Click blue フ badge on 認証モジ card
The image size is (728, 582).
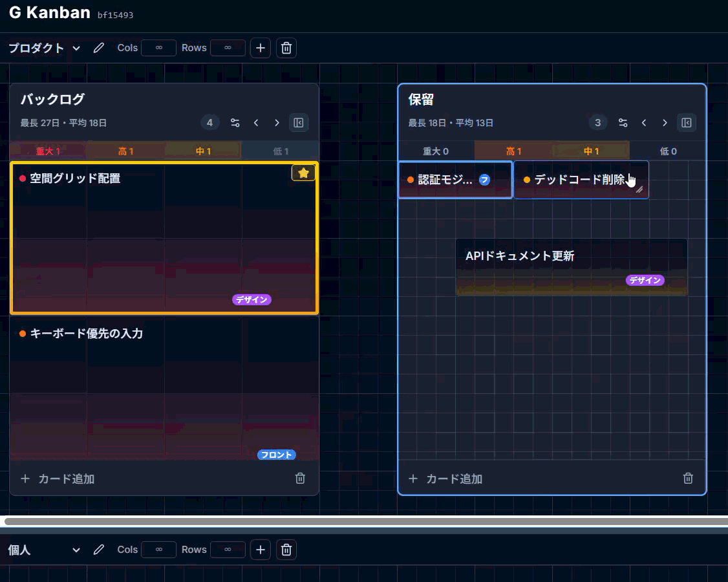(x=484, y=180)
